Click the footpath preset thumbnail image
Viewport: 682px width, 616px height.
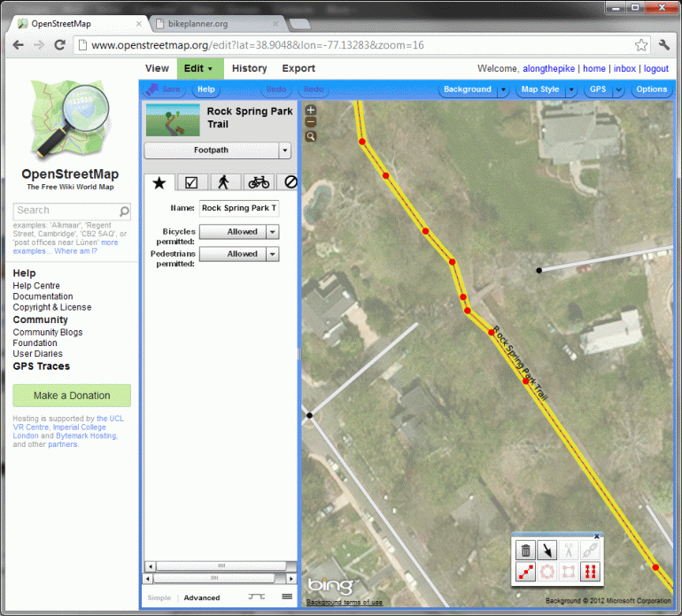point(173,120)
